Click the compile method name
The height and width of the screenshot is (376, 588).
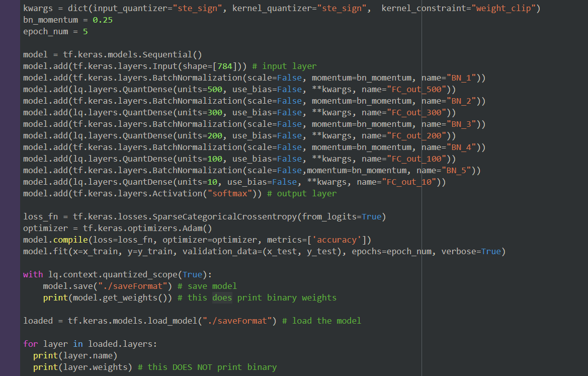70,240
